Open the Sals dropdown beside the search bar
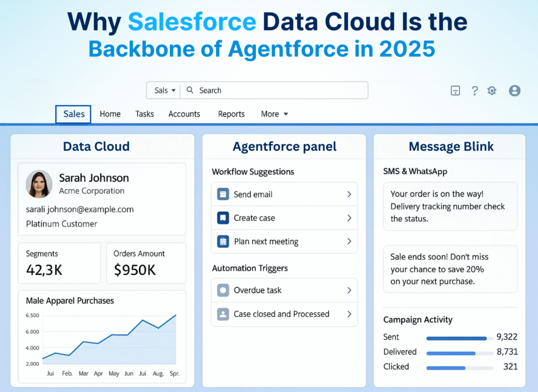The image size is (538, 392). 163,90
